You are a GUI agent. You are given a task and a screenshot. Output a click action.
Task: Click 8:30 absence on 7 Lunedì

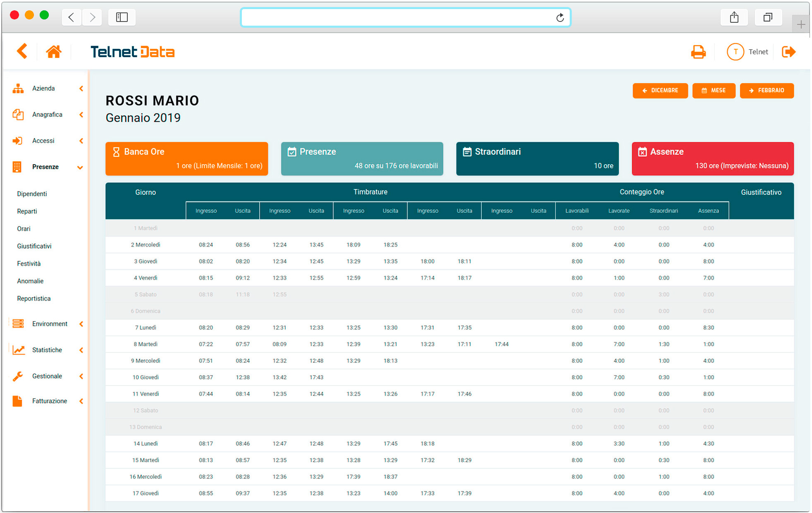pyautogui.click(x=709, y=328)
